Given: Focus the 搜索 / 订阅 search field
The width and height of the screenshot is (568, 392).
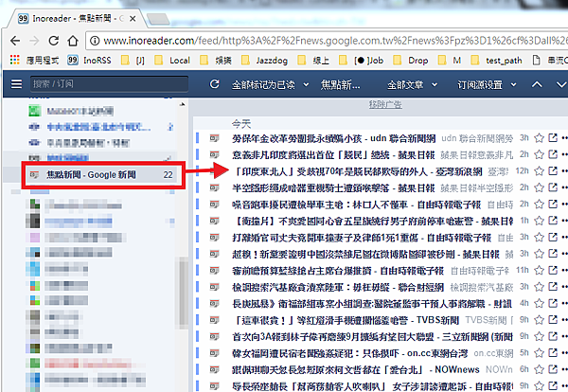Looking at the screenshot, I should [x=110, y=84].
